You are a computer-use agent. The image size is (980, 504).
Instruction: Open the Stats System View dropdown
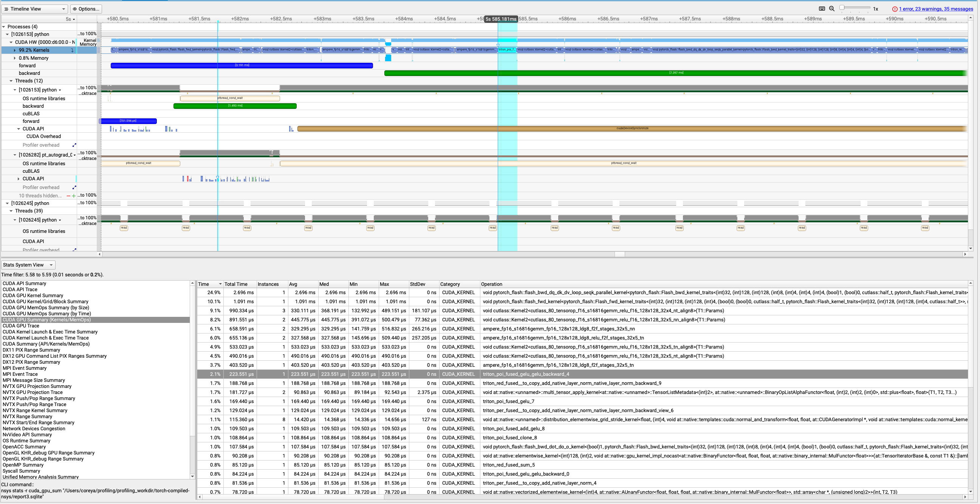(28, 265)
